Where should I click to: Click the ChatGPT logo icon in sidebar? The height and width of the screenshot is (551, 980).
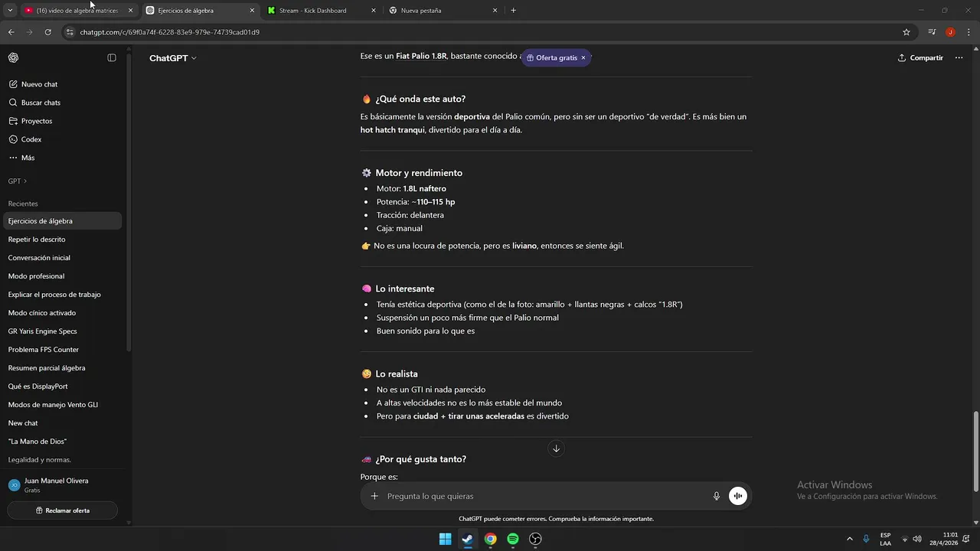13,58
